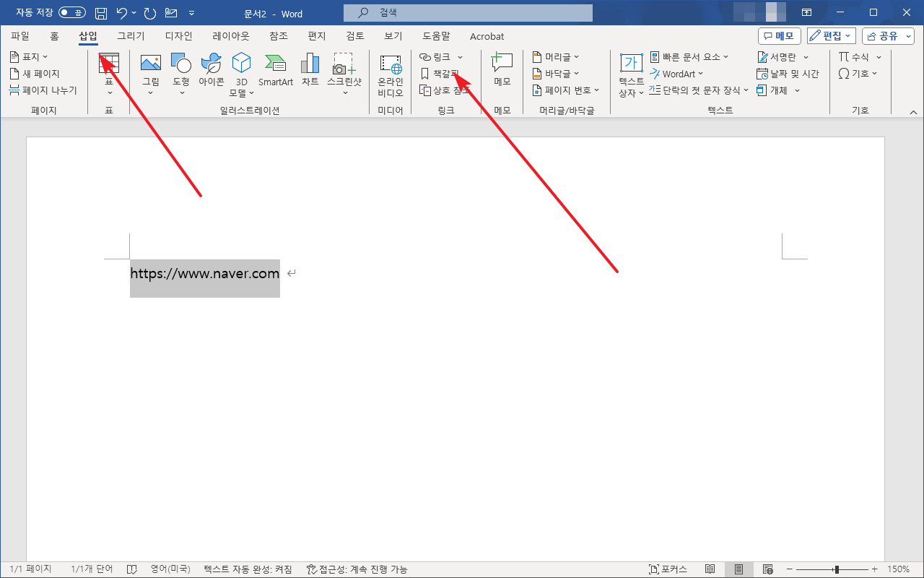924x578 pixels.
Task: Switch to the 홈 tab
Action: point(55,36)
